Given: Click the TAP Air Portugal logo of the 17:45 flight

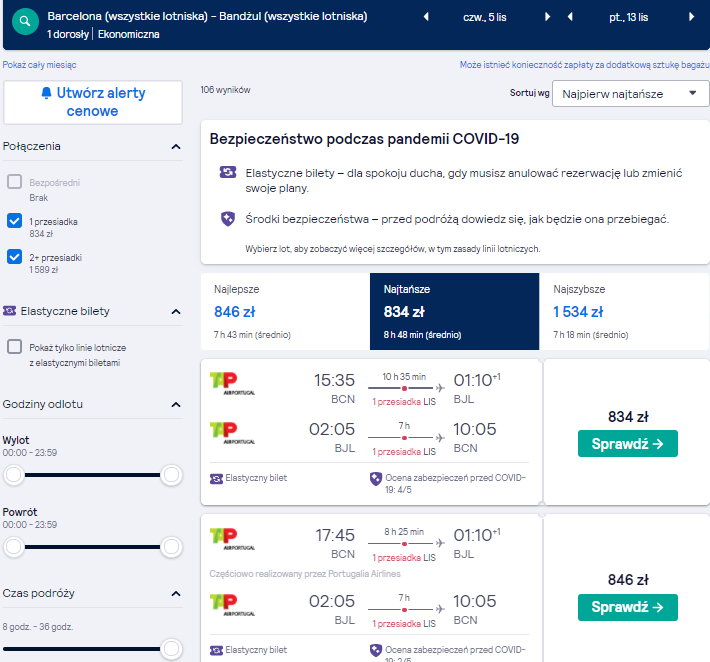Looking at the screenshot, I should click(x=232, y=538).
